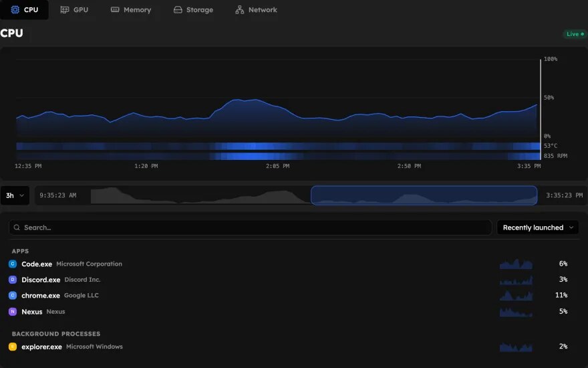Image resolution: width=588 pixels, height=368 pixels.
Task: Click the 2% explorer usage value
Action: pyautogui.click(x=563, y=347)
